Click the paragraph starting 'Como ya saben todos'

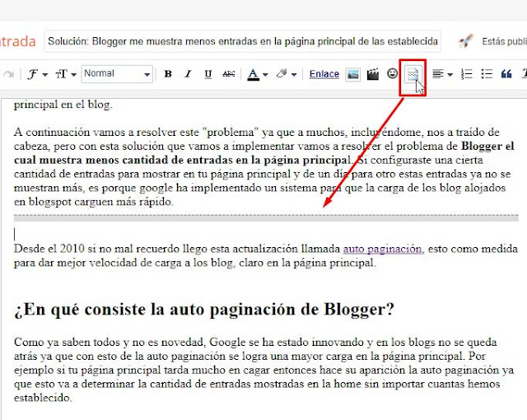(263, 370)
